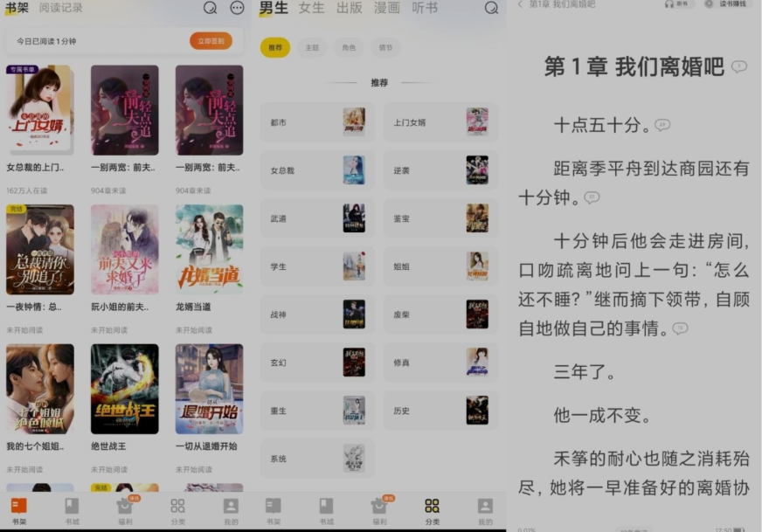Select the 角色 filter chip
762x532 pixels.
[x=349, y=47]
